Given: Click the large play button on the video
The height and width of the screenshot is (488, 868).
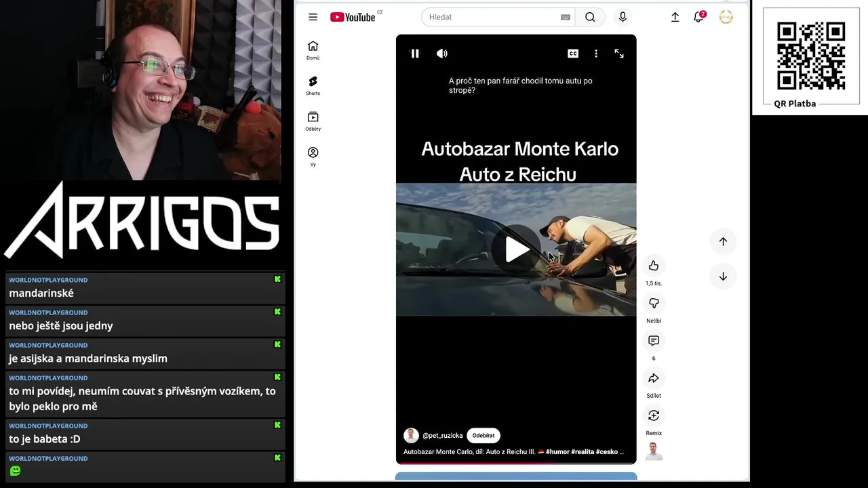Looking at the screenshot, I should [x=517, y=249].
